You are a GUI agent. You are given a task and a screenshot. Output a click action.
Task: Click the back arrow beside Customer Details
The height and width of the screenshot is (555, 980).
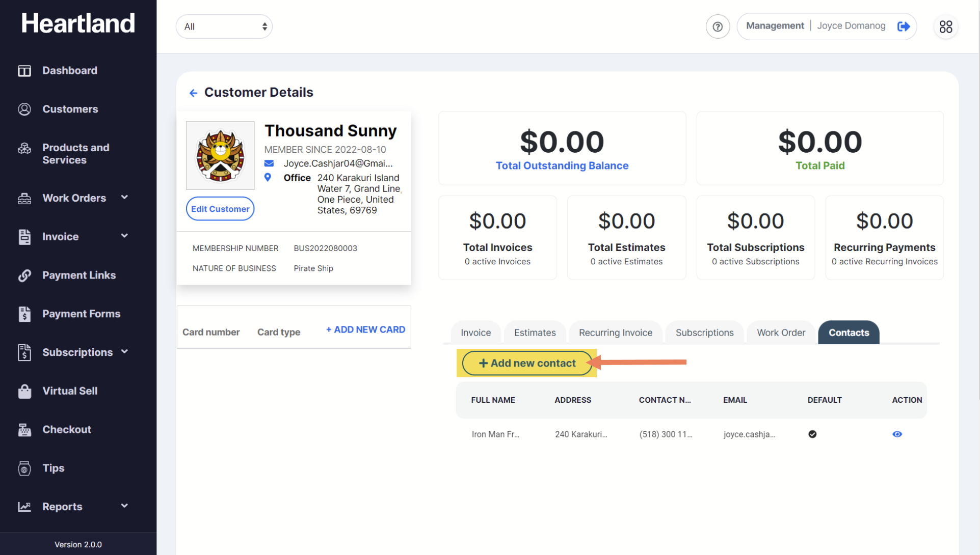pyautogui.click(x=193, y=93)
